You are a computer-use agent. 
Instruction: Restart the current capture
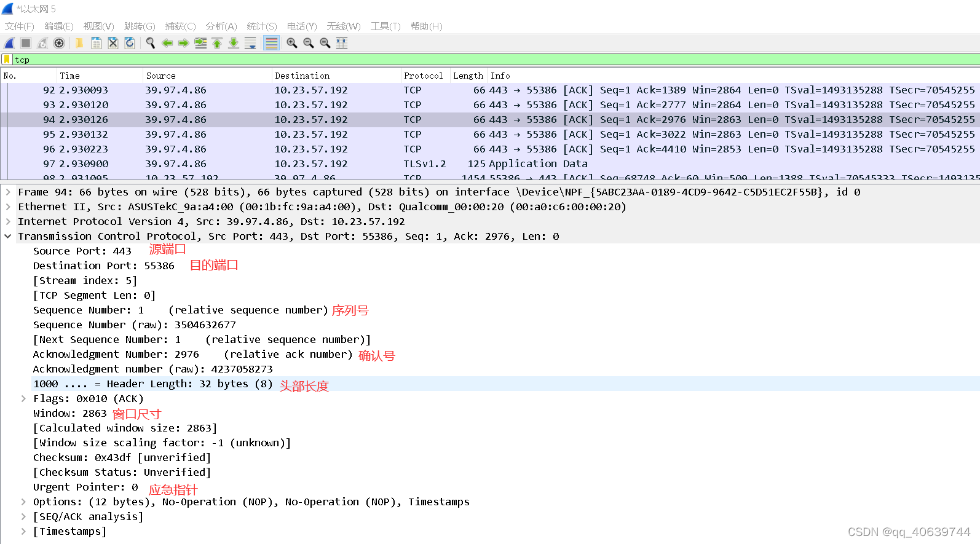[42, 43]
